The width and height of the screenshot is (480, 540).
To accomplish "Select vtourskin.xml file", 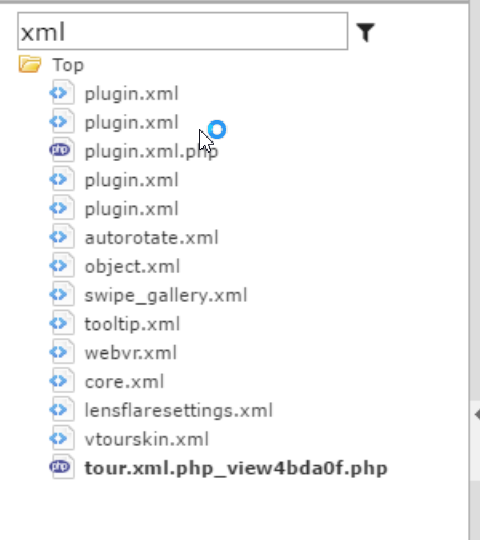I will click(x=147, y=439).
